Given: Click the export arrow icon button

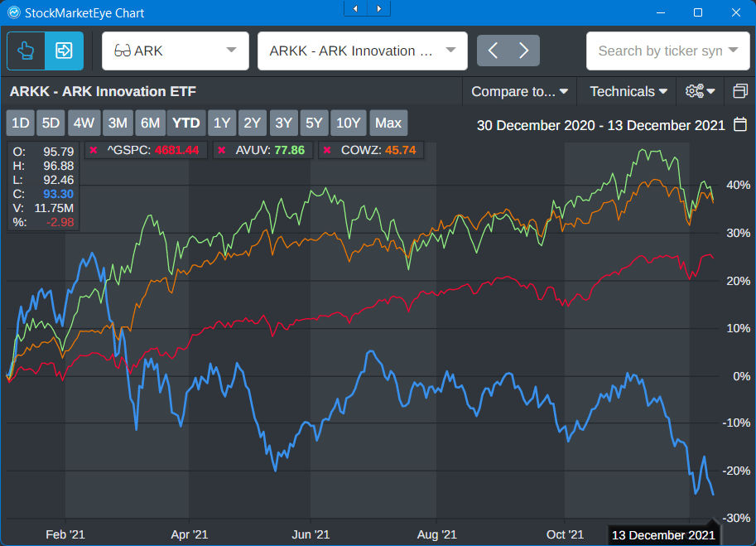Looking at the screenshot, I should pyautogui.click(x=64, y=51).
